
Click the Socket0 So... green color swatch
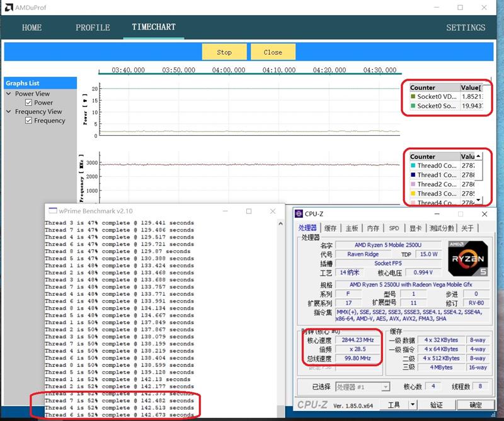413,106
